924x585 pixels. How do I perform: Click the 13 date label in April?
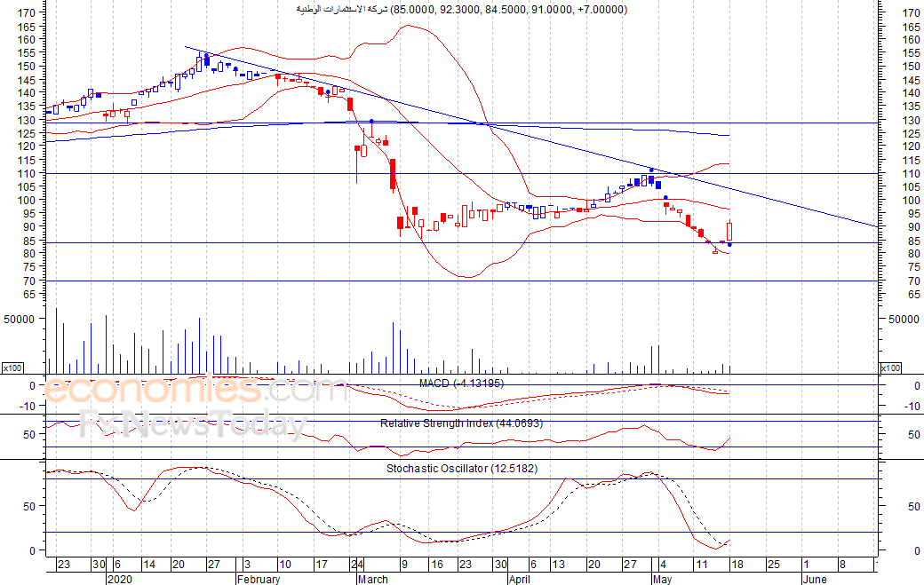click(x=558, y=565)
